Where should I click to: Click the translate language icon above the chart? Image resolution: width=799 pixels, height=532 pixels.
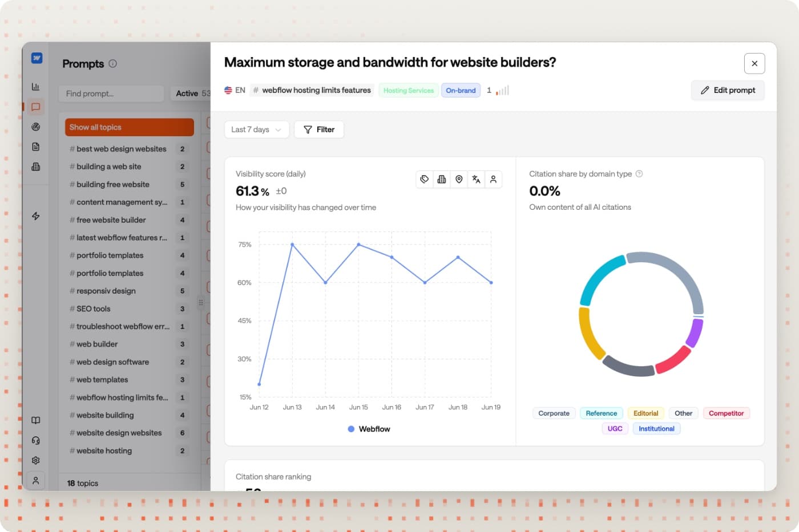coord(476,179)
